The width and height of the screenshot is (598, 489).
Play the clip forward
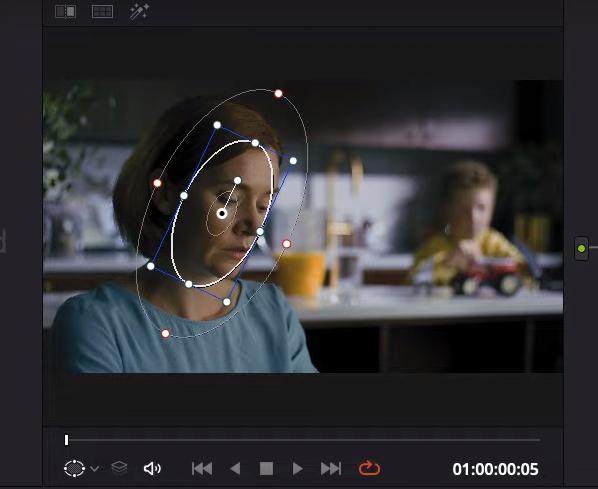(x=297, y=468)
